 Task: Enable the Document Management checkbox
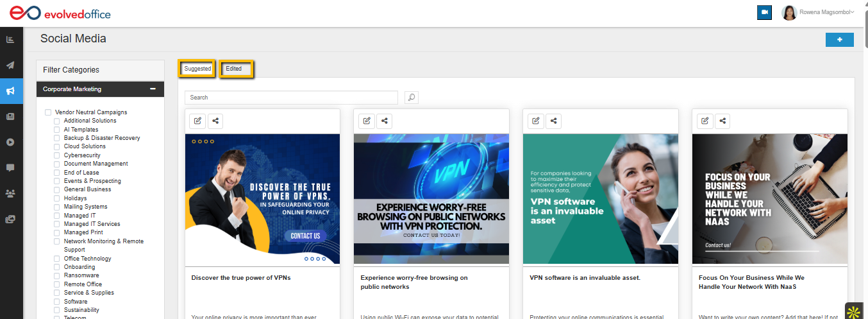point(56,164)
